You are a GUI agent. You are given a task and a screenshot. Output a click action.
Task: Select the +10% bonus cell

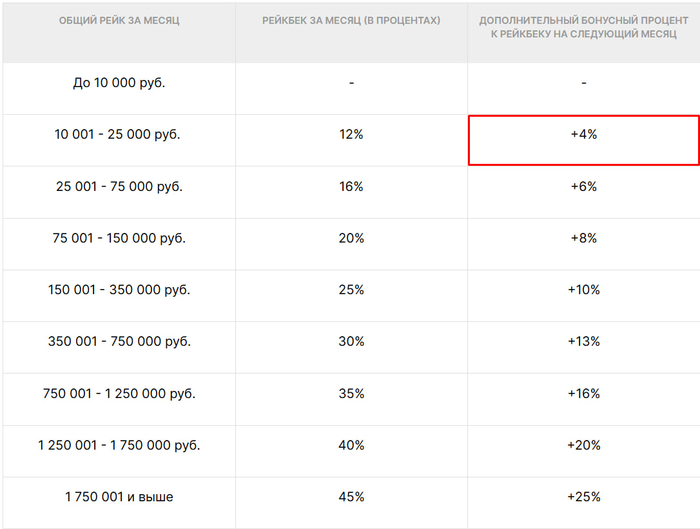coord(584,296)
